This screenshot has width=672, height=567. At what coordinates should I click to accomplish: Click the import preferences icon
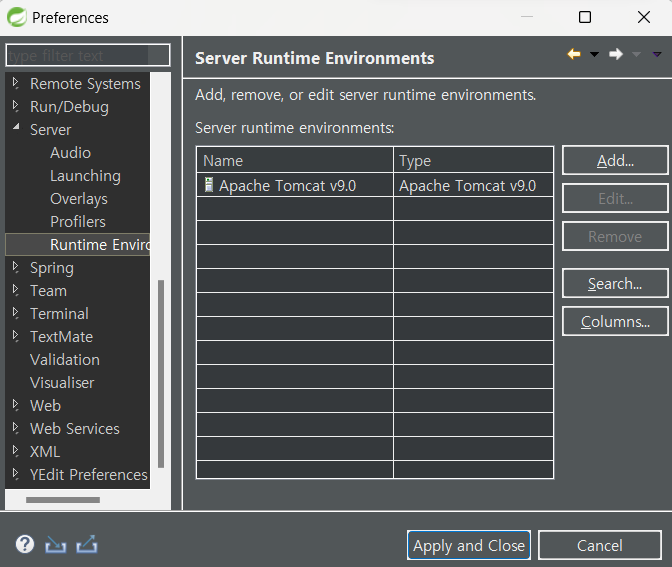pyautogui.click(x=56, y=545)
